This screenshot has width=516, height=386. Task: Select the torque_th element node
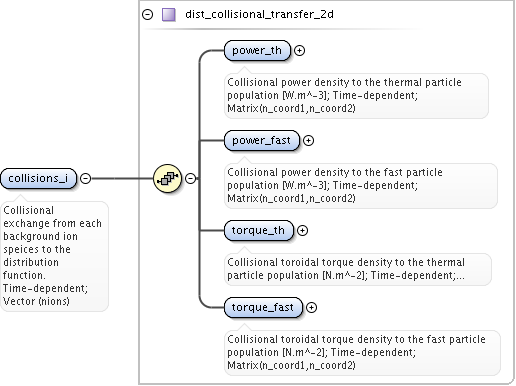tap(259, 230)
